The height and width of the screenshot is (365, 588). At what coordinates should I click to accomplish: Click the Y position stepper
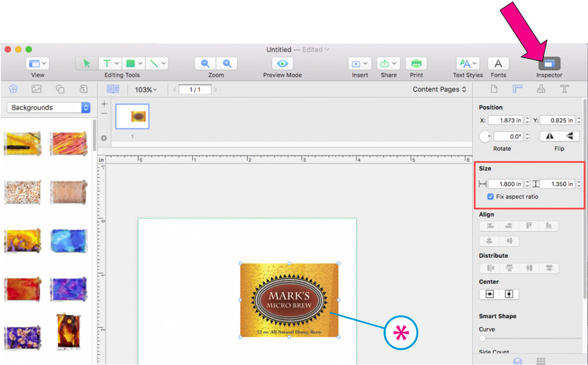coord(579,120)
